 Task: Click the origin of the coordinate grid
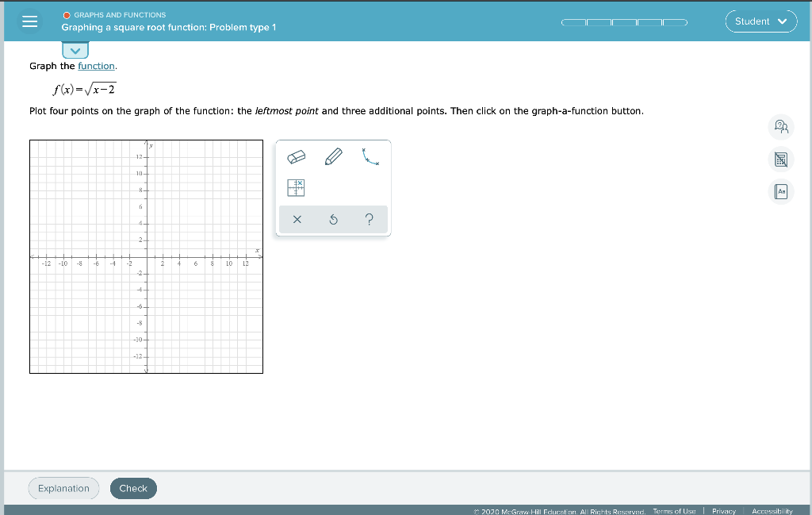pyautogui.click(x=146, y=256)
